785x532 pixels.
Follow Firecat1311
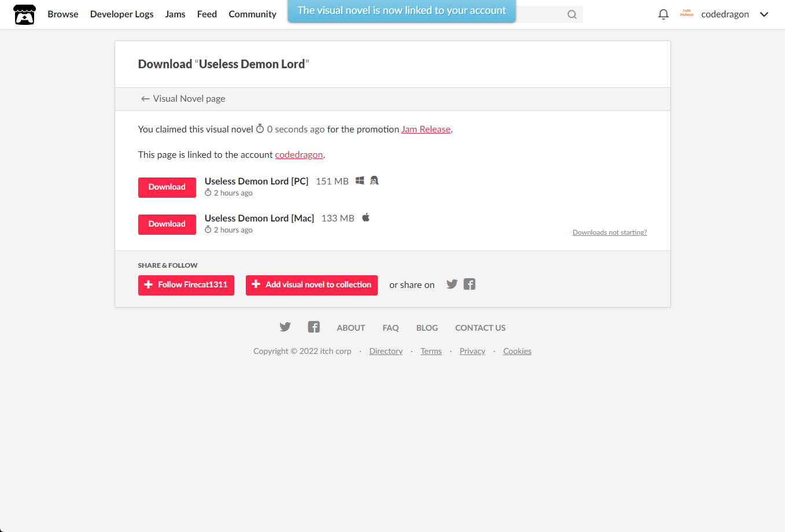(186, 285)
